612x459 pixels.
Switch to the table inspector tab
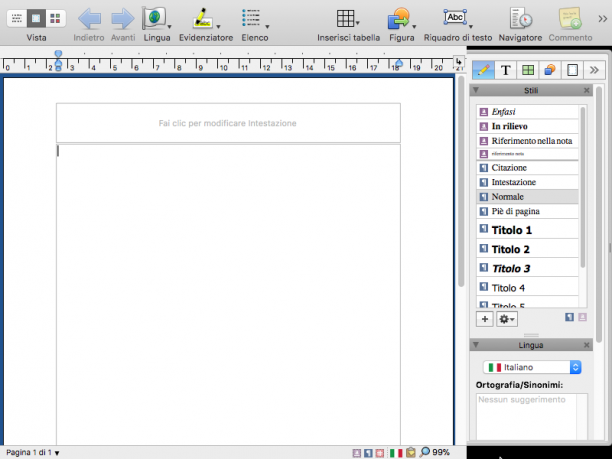(528, 70)
